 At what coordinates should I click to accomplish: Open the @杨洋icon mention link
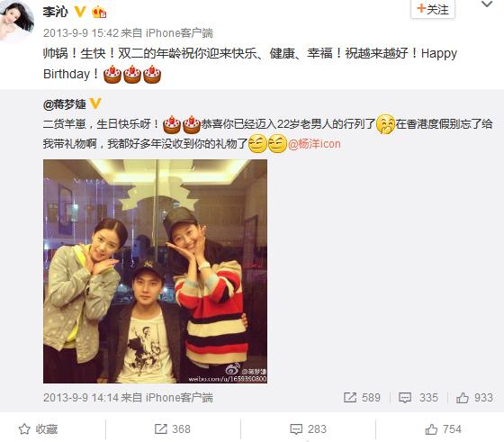[314, 144]
